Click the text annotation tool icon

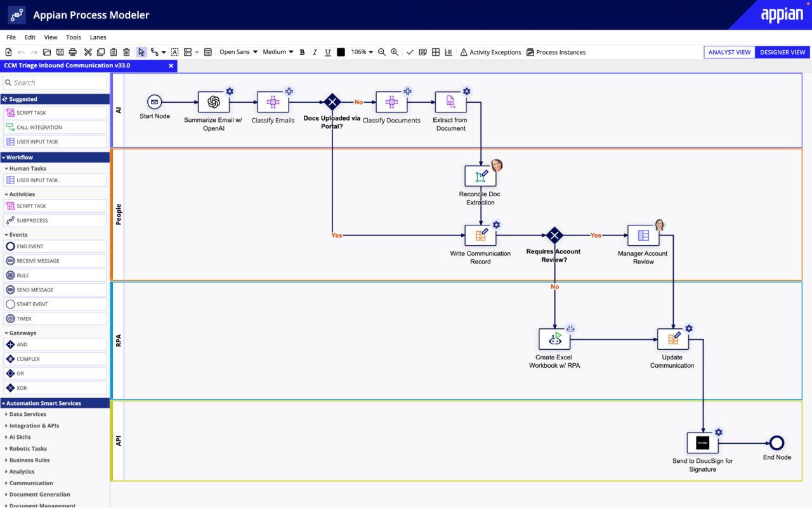[x=174, y=52]
